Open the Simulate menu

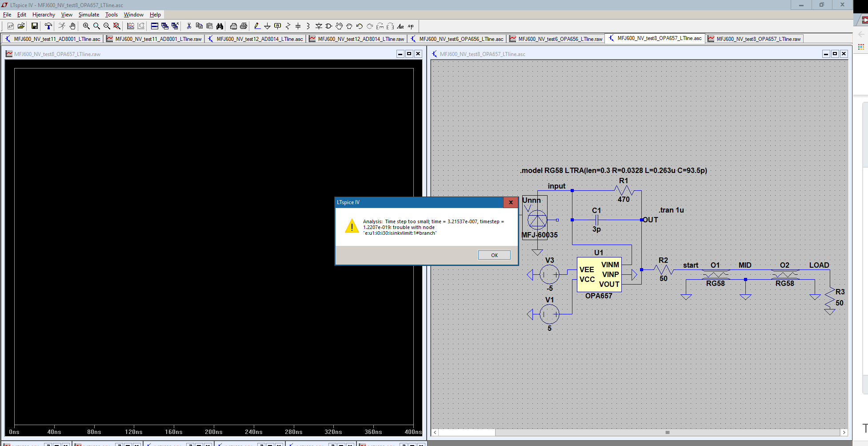88,14
